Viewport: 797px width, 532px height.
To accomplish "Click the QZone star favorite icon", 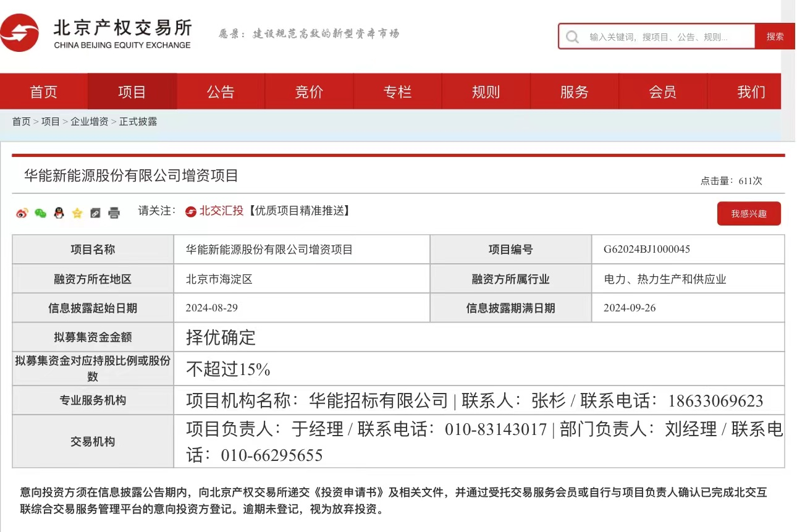I will click(77, 213).
